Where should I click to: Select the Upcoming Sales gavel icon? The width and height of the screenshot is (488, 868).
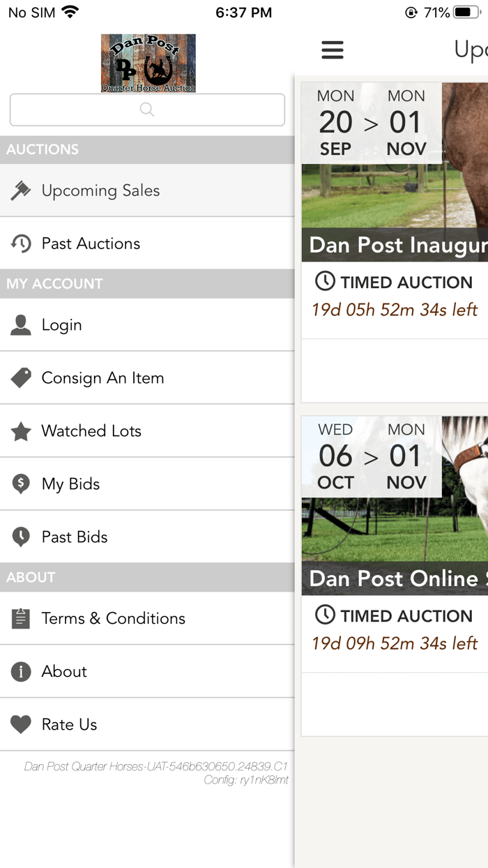point(22,190)
